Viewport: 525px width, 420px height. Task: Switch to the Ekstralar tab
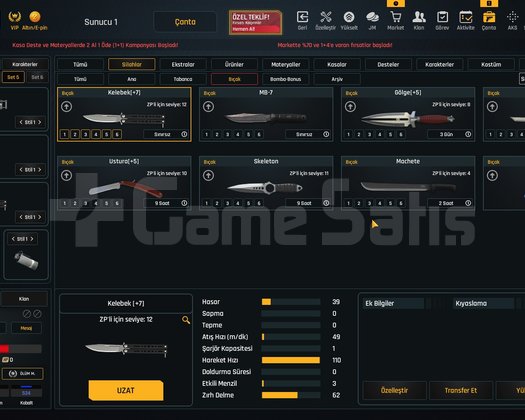(x=183, y=64)
